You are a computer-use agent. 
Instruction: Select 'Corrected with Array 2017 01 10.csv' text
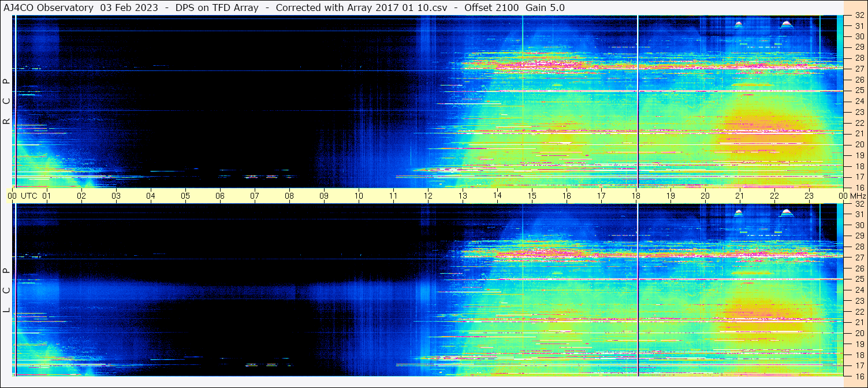pos(362,8)
